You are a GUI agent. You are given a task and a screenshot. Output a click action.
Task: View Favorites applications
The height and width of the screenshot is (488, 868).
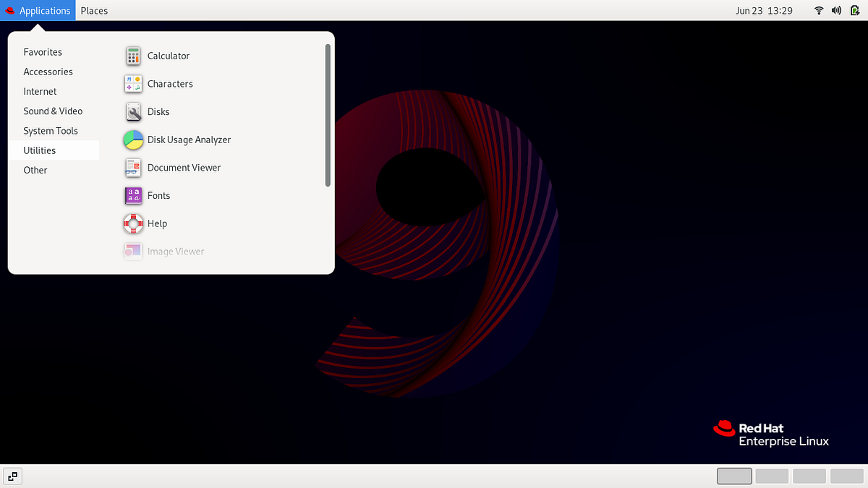43,51
